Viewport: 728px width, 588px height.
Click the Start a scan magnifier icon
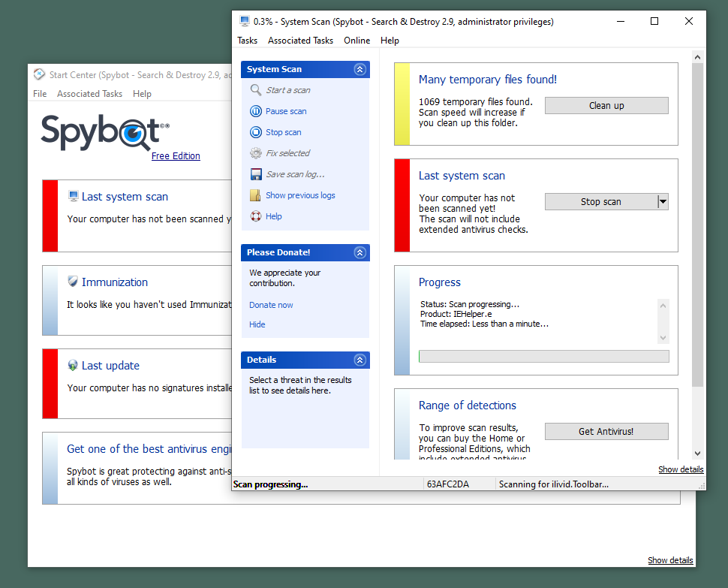click(256, 89)
